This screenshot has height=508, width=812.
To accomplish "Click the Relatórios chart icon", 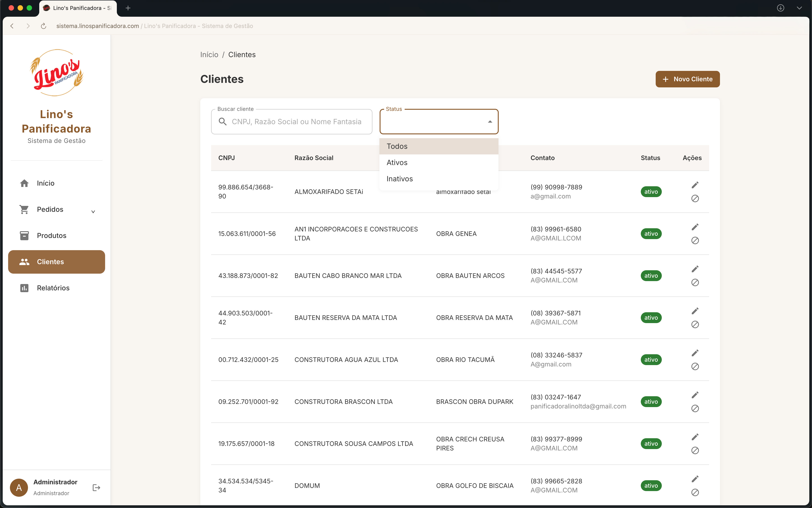I will coord(24,288).
